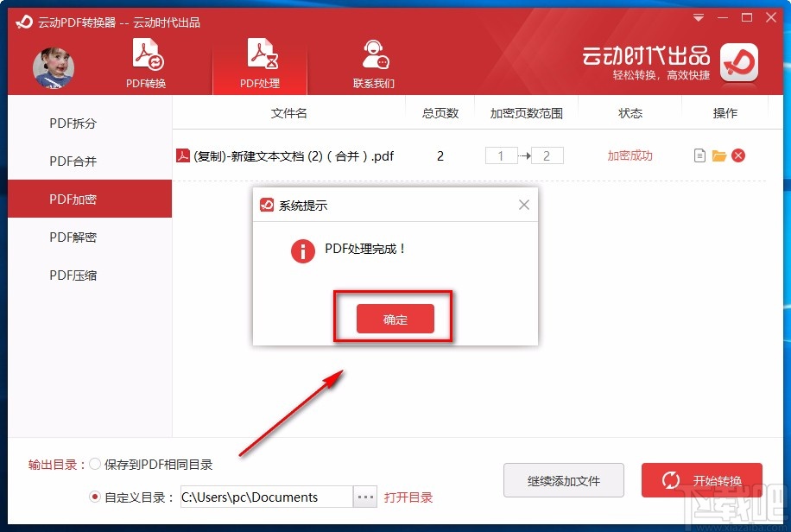
Task: Click the 联系我们 headset contact icon
Action: click(374, 54)
